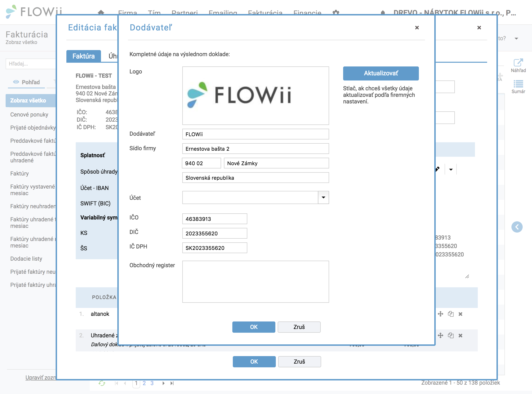This screenshot has width=532, height=394.
Task: Go to page 3
Action: (x=152, y=383)
